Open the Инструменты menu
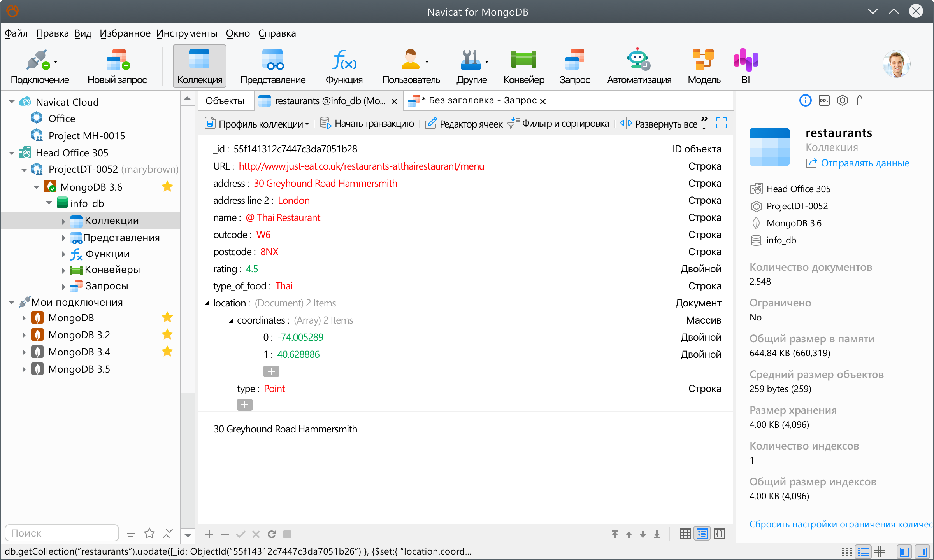This screenshot has width=934, height=560. tap(187, 33)
